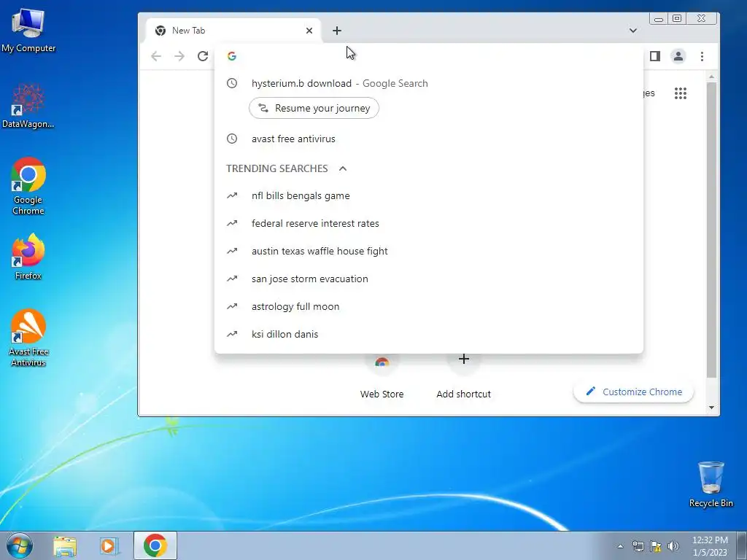Select My Computer desktop icon
Image resolution: width=747 pixels, height=560 pixels.
pyautogui.click(x=28, y=31)
